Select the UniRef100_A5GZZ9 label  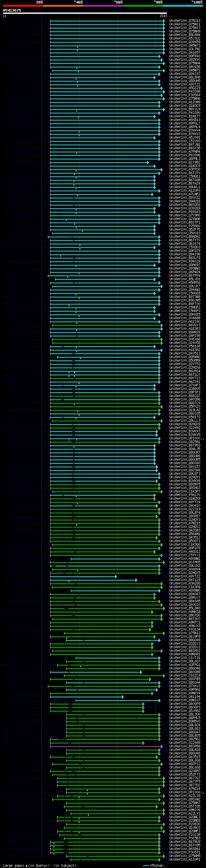(185, 88)
